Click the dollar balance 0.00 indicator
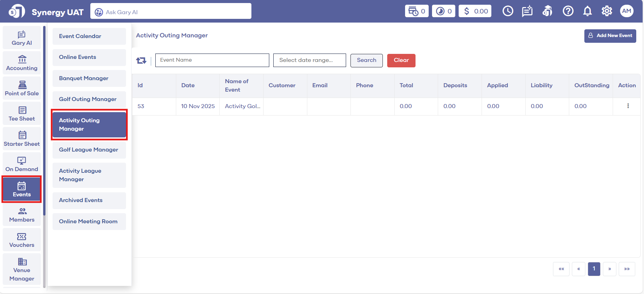This screenshot has width=644, height=294. (475, 11)
